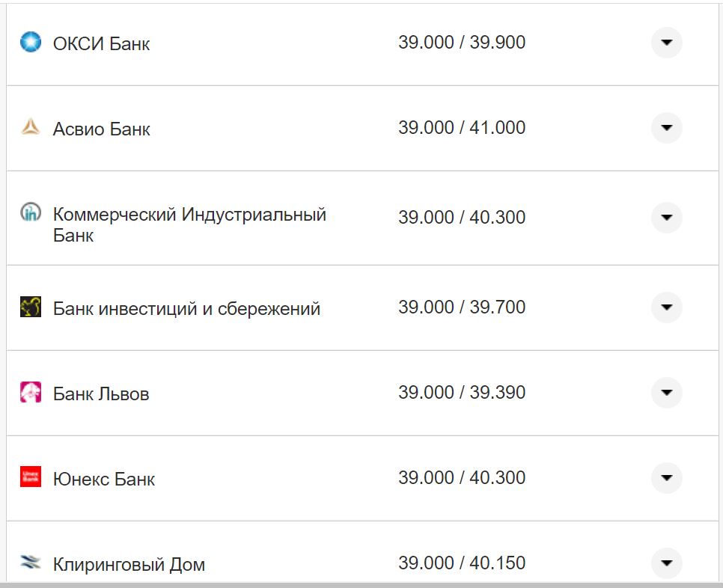Screen dimensions: 723x588
Task: Click the 39.000 / 39.390 rate text
Action: (463, 392)
